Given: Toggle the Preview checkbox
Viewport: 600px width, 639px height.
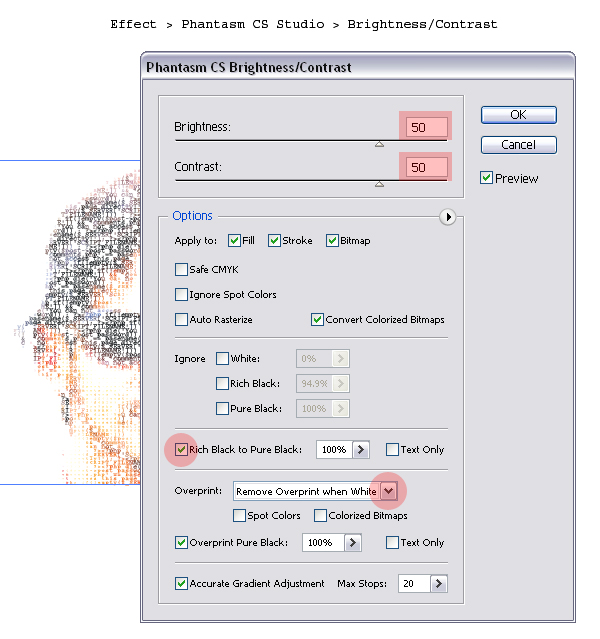Looking at the screenshot, I should [486, 178].
